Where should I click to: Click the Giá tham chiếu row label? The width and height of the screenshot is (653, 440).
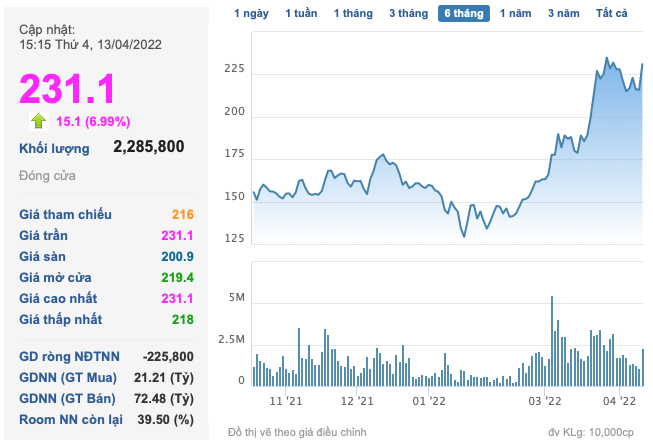coord(66,214)
